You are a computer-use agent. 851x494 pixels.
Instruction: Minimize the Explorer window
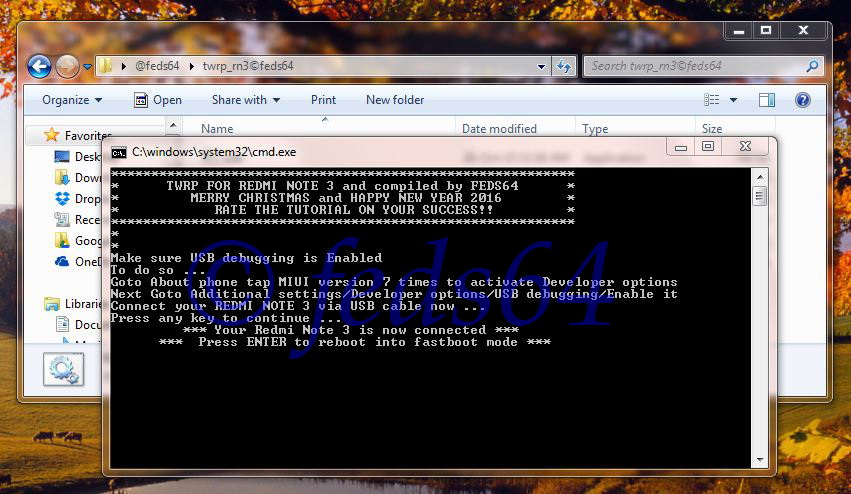coord(739,31)
